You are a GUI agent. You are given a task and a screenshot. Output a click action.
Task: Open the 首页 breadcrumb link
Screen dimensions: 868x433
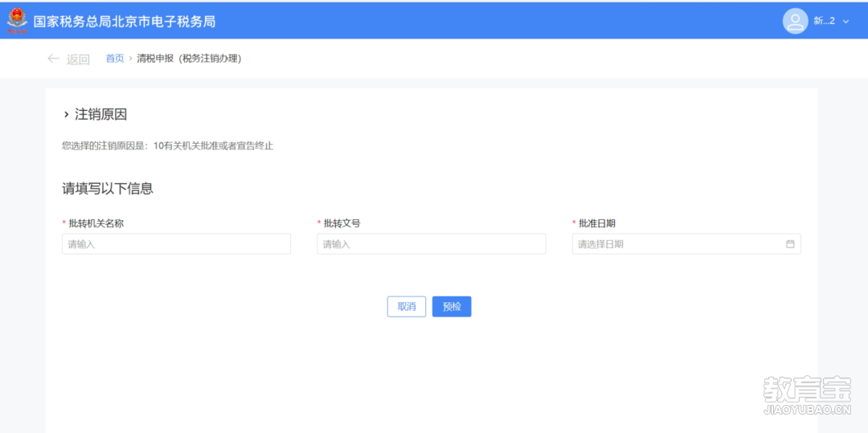(115, 59)
